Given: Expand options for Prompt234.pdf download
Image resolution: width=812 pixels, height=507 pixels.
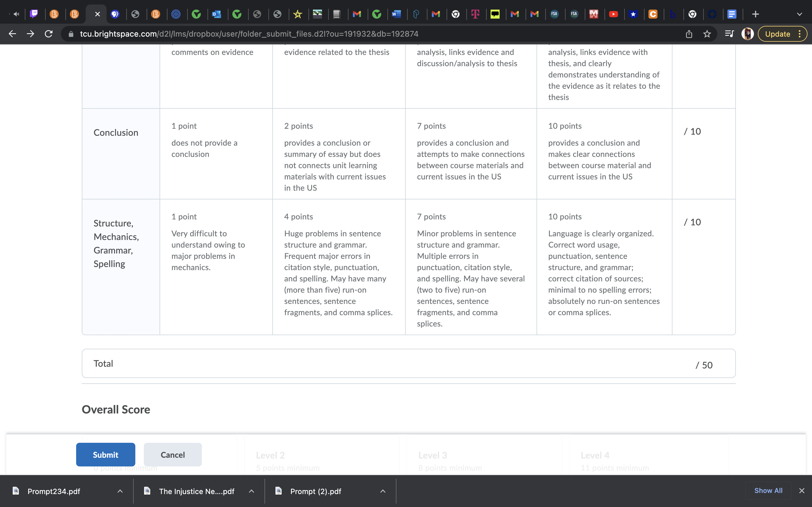Looking at the screenshot, I should (120, 491).
